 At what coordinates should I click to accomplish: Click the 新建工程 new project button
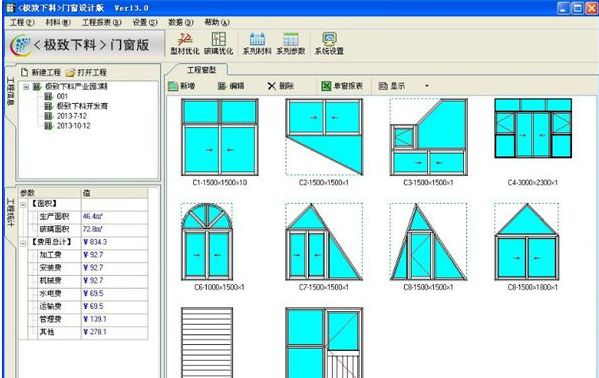[41, 72]
